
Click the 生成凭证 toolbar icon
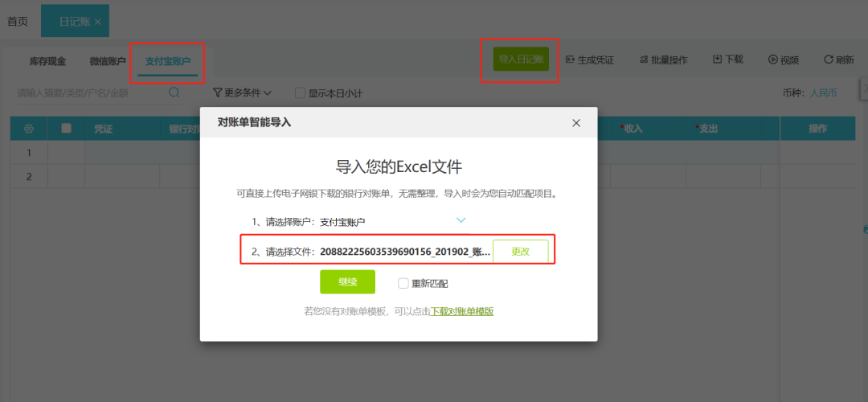[x=570, y=59]
